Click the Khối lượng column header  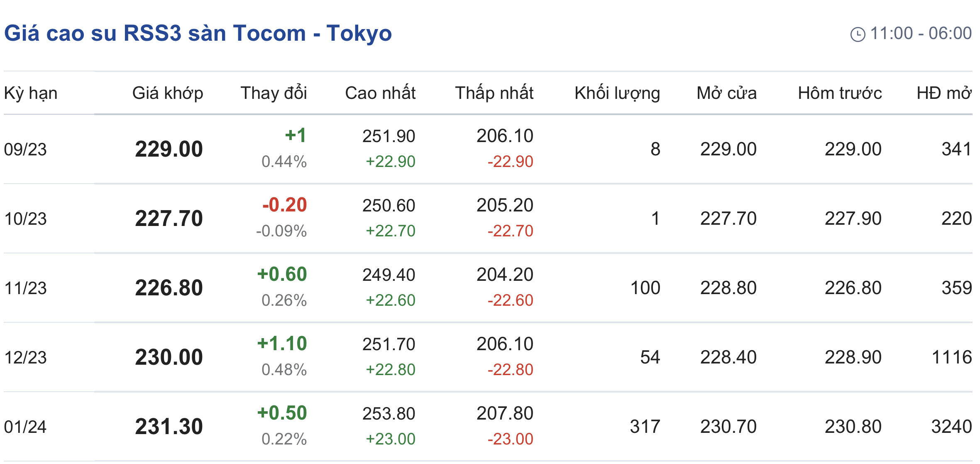coord(617,93)
